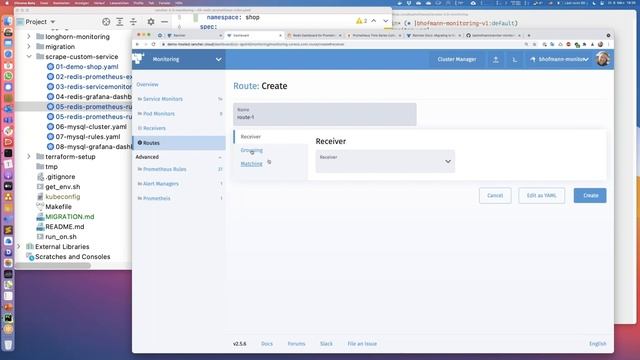This screenshot has height=360, width=640.
Task: Click Edit as YAML button
Action: coord(542,196)
